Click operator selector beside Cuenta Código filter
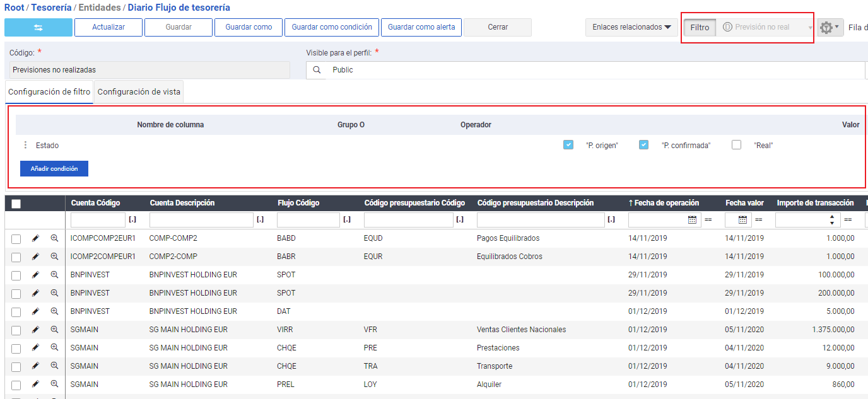 [x=132, y=220]
